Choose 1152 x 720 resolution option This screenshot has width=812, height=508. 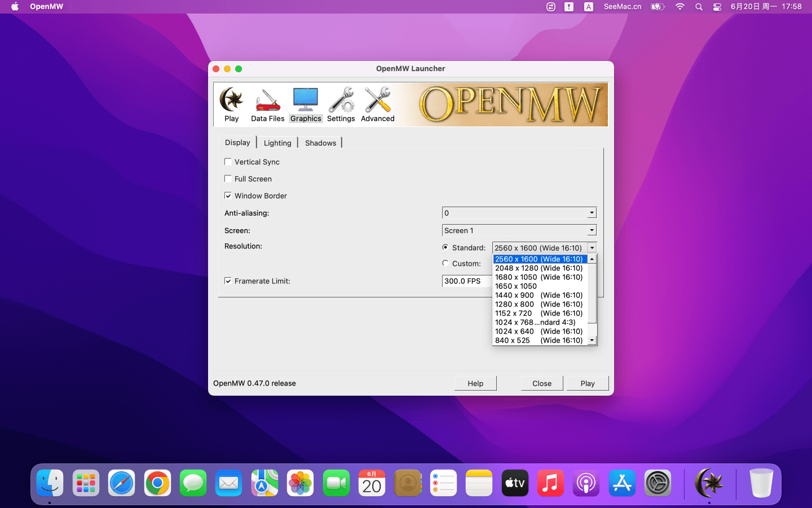pos(540,313)
